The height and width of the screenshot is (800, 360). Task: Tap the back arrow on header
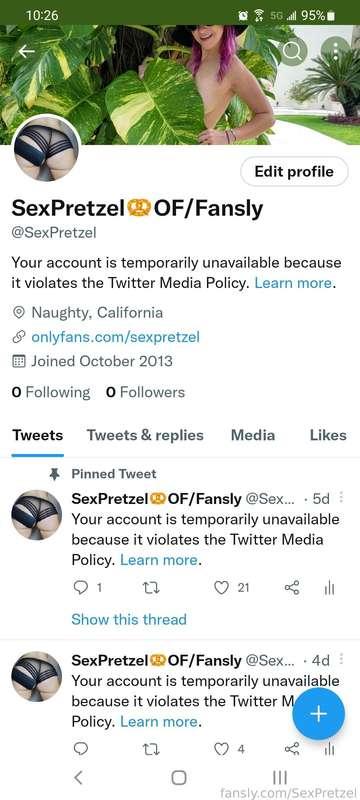point(25,51)
